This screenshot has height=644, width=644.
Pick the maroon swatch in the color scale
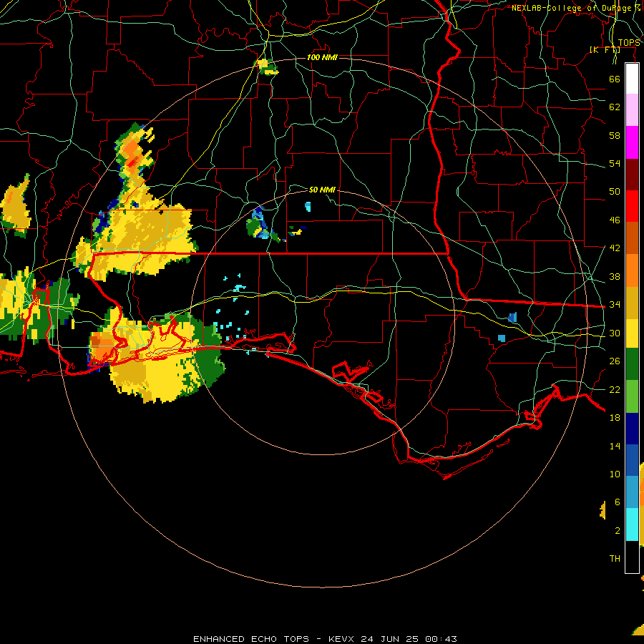tap(632, 175)
